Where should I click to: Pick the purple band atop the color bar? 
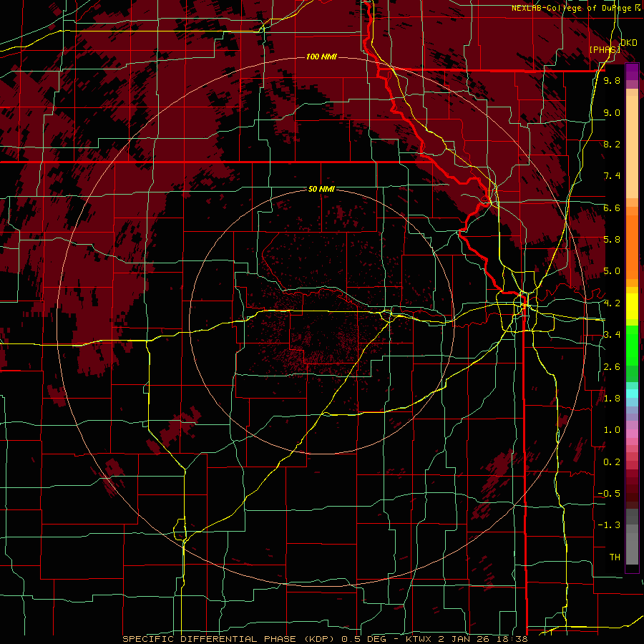coord(632,72)
